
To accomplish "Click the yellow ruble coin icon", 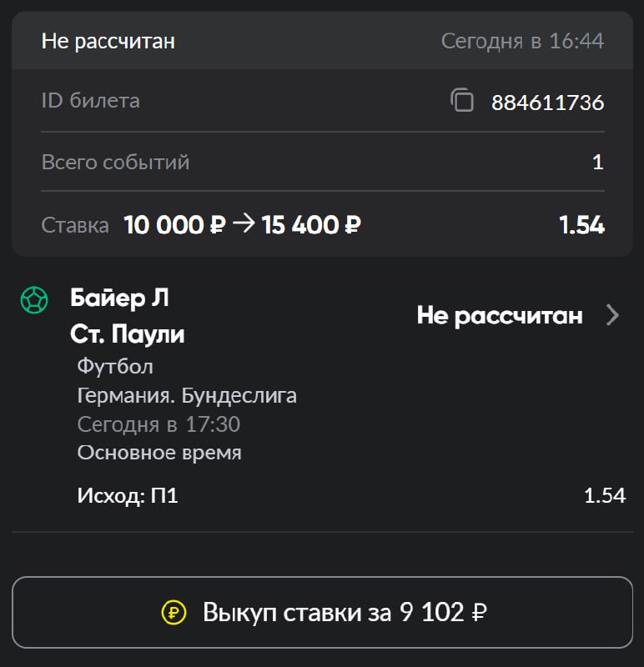I will [x=174, y=613].
